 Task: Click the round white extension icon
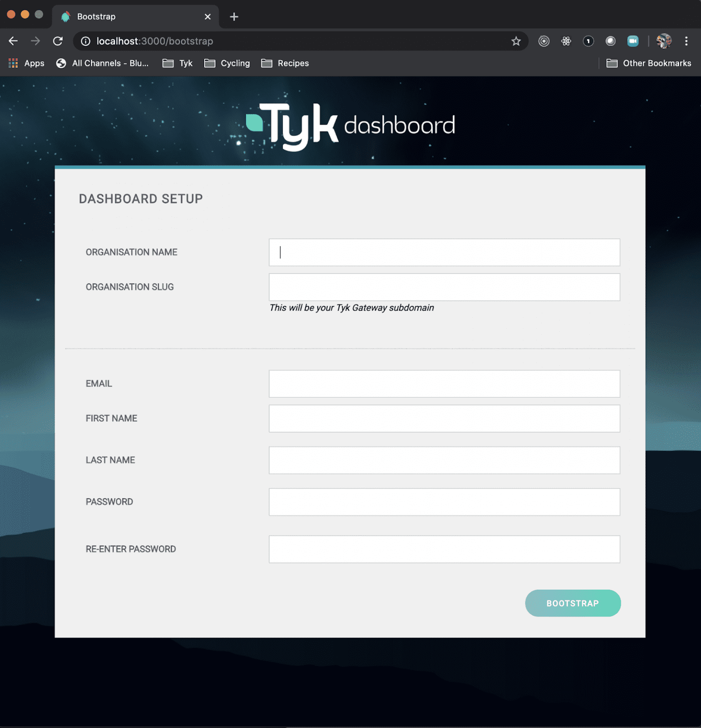(x=611, y=41)
